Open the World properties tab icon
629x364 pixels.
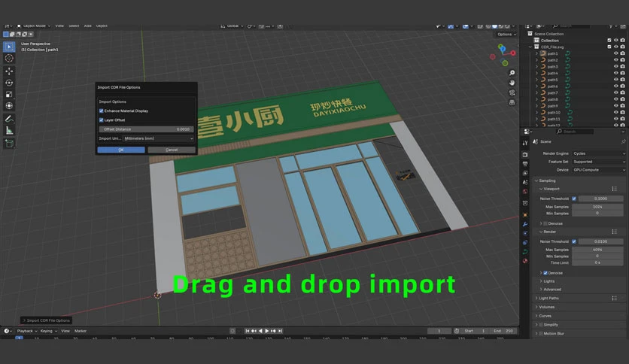(525, 191)
